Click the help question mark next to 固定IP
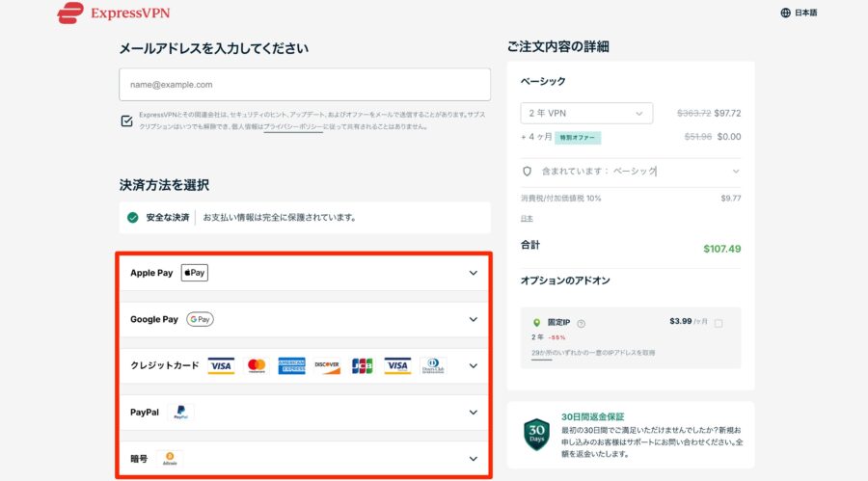 pyautogui.click(x=581, y=323)
